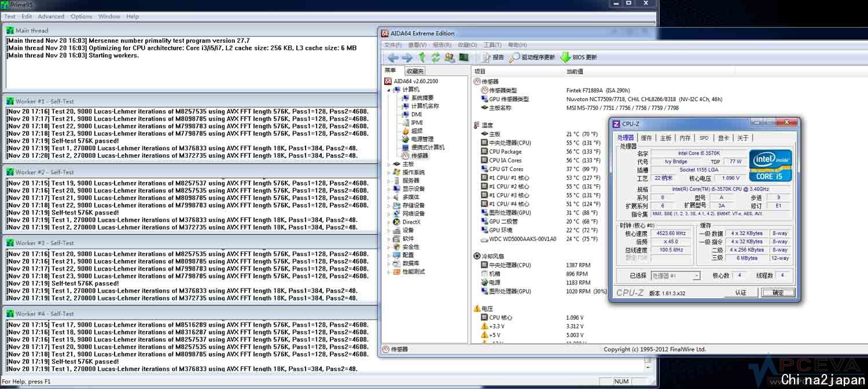Open CPU-Z 缓存 cache tab
868x389 pixels.
[646, 138]
